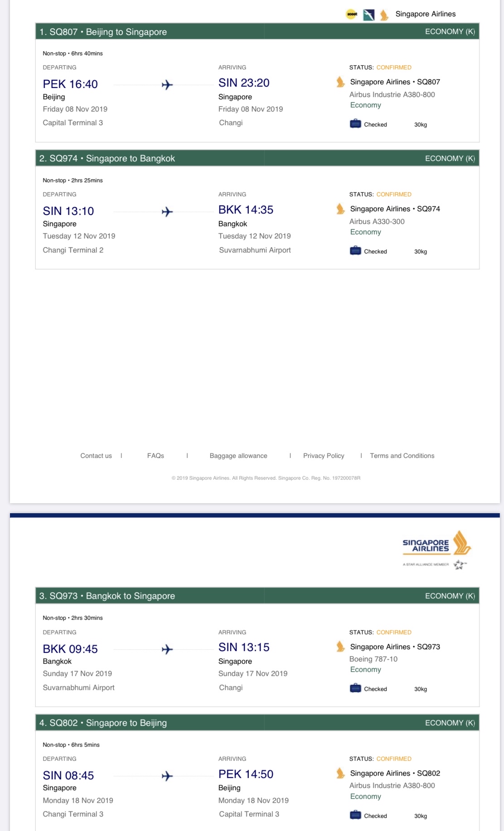Click the CONFIRMED status of flight SQ802

[394, 758]
